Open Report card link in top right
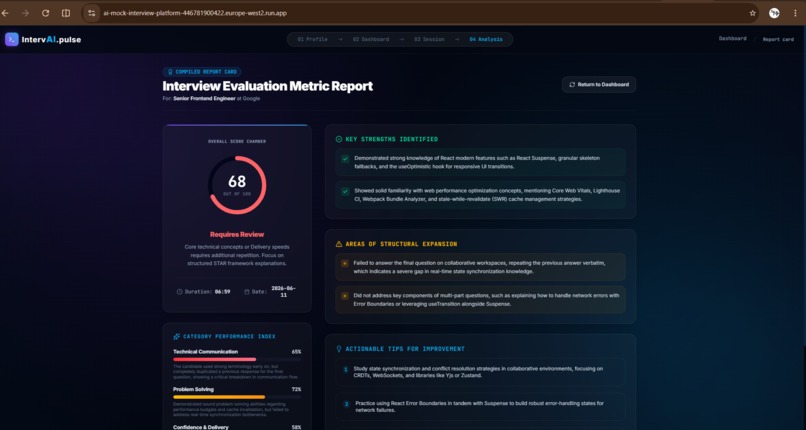 (x=778, y=39)
